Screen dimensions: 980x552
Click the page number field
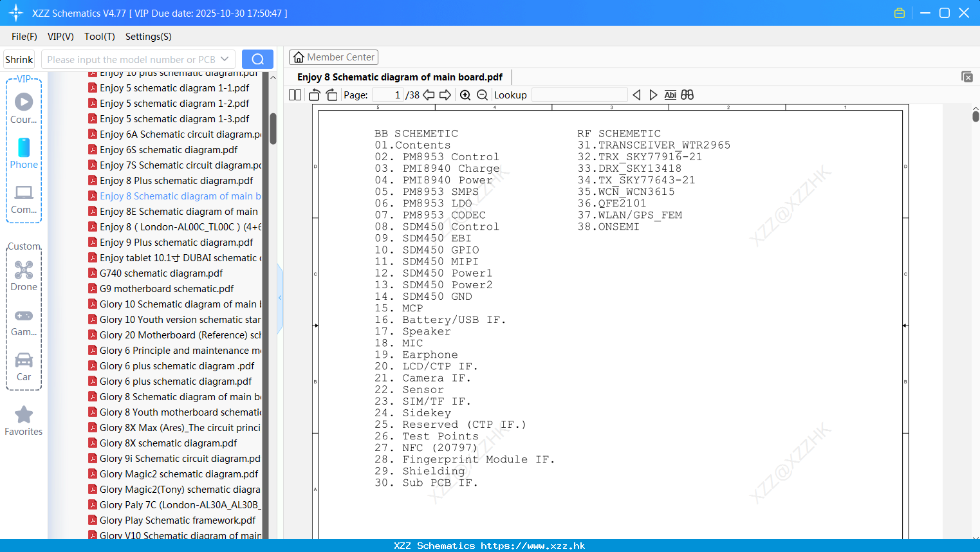point(387,95)
